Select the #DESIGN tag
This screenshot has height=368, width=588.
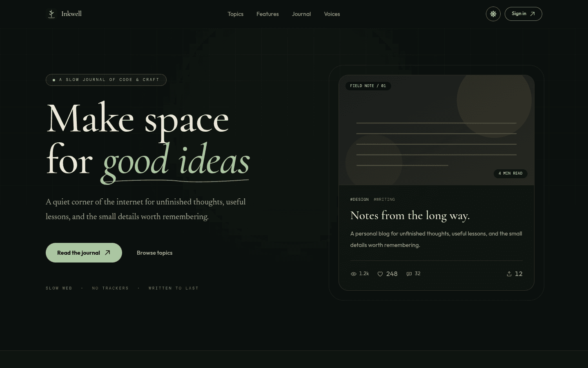359,200
